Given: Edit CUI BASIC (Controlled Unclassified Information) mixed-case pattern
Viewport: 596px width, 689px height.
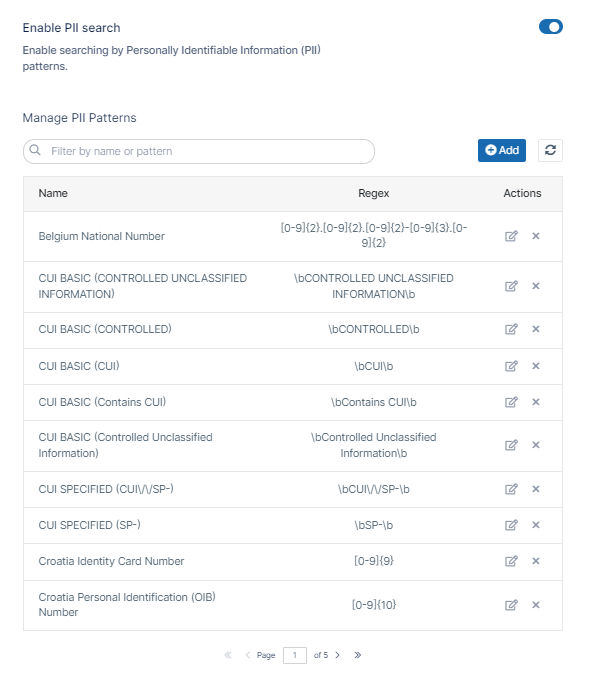Looking at the screenshot, I should point(511,446).
